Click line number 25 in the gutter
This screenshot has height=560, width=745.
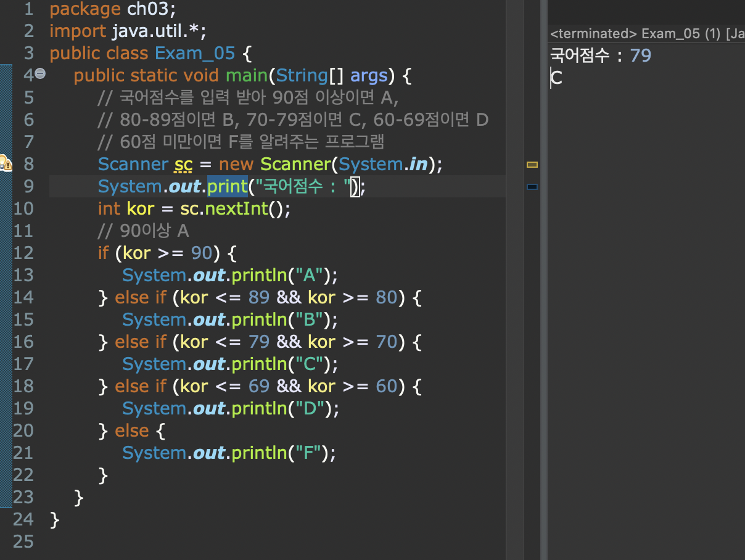[23, 541]
